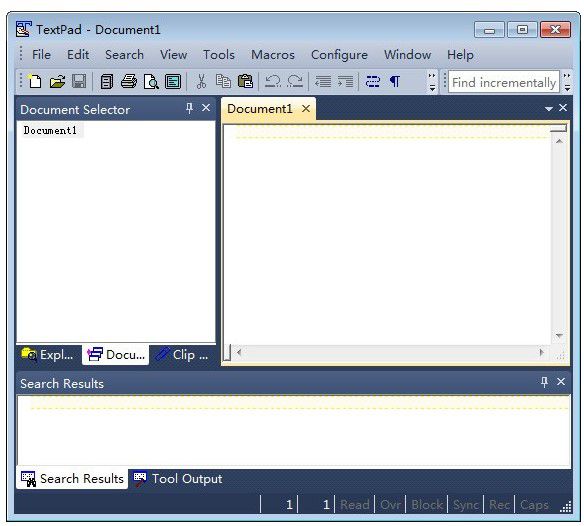
Task: Click the Rec status bar indicator
Action: 499,505
